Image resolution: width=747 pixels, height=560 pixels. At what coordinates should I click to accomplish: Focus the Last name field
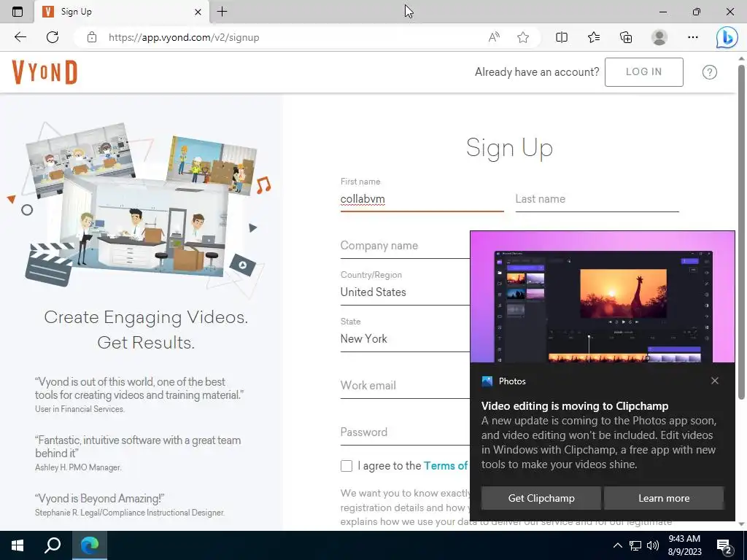click(x=597, y=199)
